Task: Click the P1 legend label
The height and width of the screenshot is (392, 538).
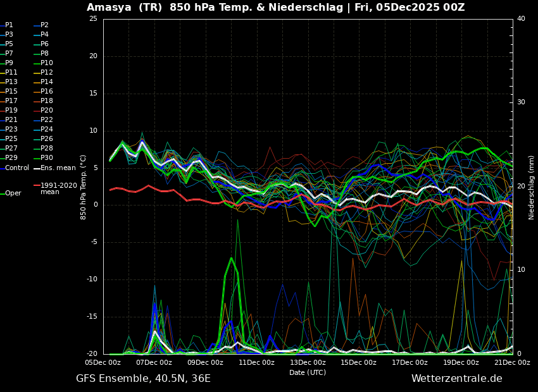Action: pyautogui.click(x=9, y=25)
